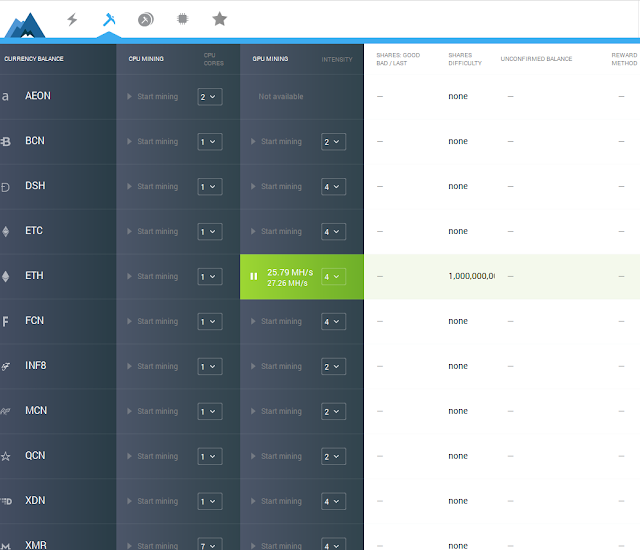Start CPU mining for DSH
The width and height of the screenshot is (640, 550).
click(x=153, y=186)
